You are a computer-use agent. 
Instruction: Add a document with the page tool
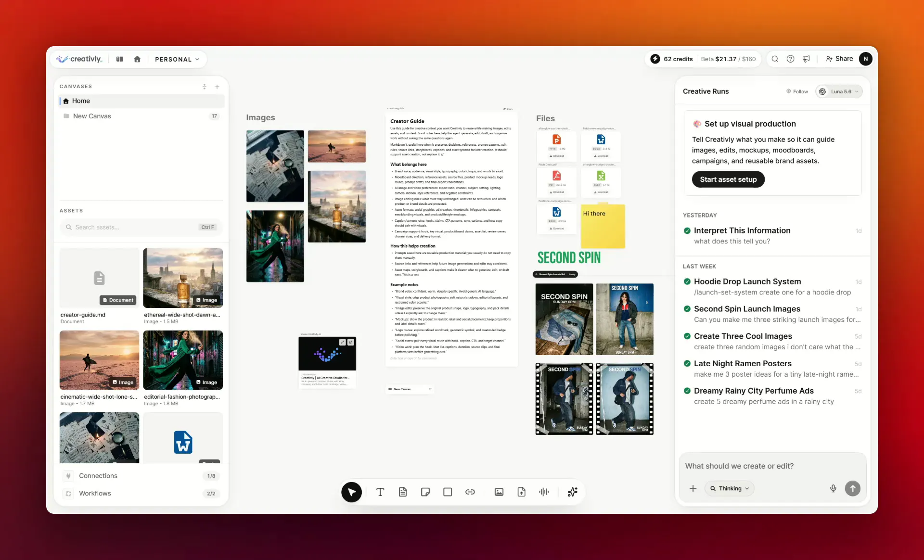[x=403, y=492]
